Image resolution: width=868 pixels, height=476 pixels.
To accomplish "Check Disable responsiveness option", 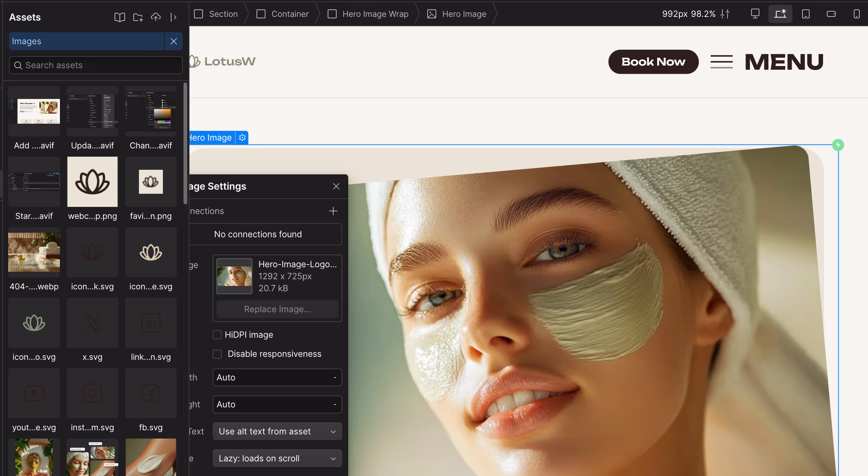I will [217, 354].
